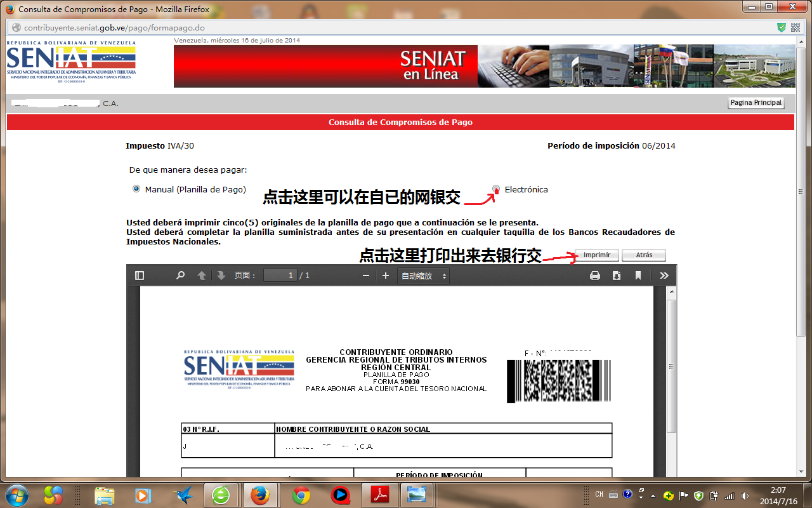Open Windows Explorer from taskbar
Viewport: 812px width, 508px height.
click(x=105, y=495)
